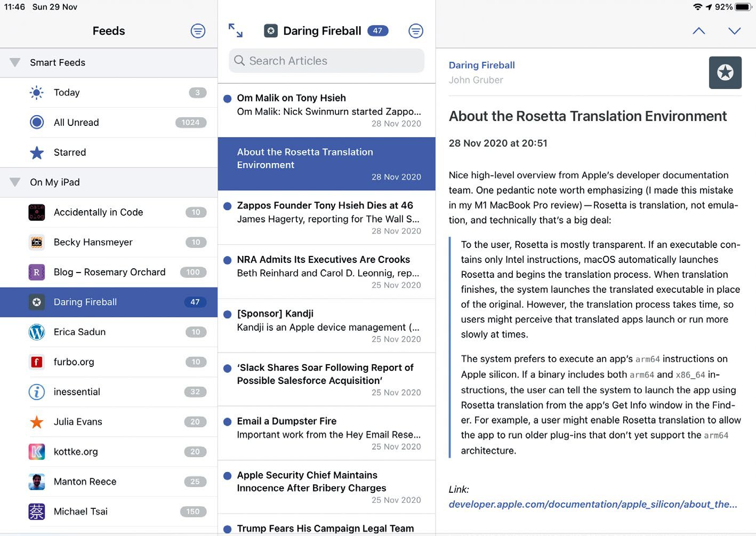Open the All Unread smart feed
The height and width of the screenshot is (536, 756).
(x=109, y=123)
